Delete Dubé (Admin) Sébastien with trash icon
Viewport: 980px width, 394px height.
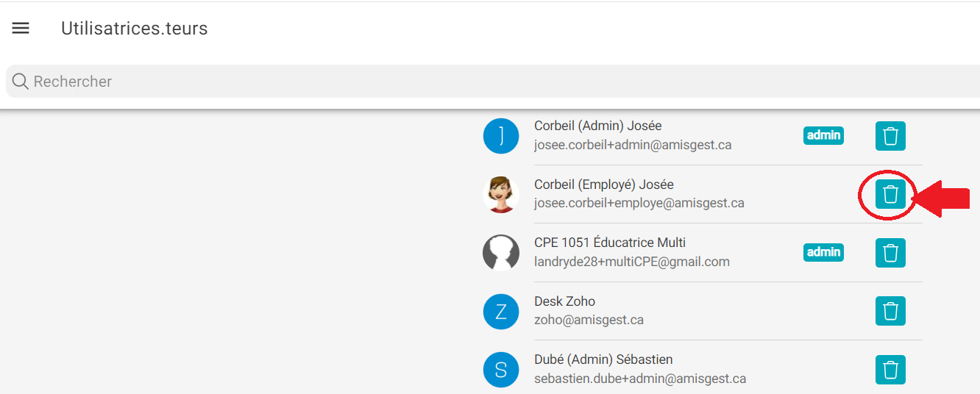tap(890, 370)
